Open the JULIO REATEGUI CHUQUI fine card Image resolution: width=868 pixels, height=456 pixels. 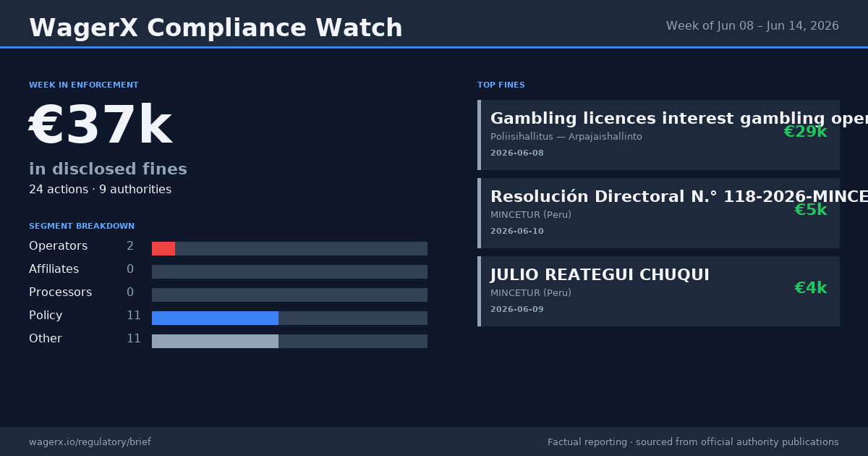[658, 291]
